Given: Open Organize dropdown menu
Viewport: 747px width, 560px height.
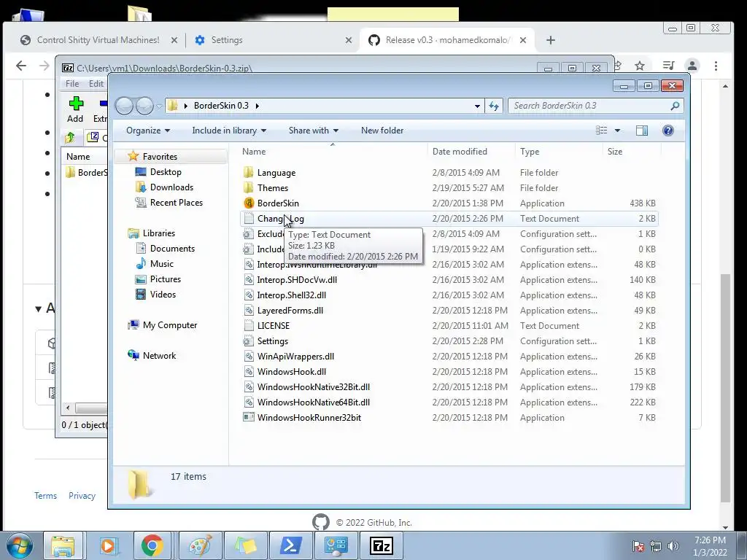Looking at the screenshot, I should [147, 131].
